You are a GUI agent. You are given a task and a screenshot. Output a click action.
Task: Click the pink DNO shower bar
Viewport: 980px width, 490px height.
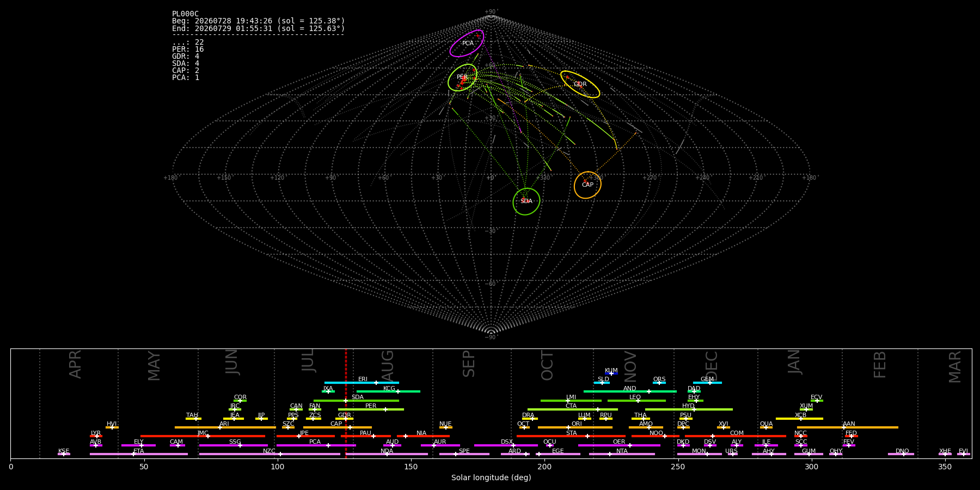pyautogui.click(x=901, y=454)
